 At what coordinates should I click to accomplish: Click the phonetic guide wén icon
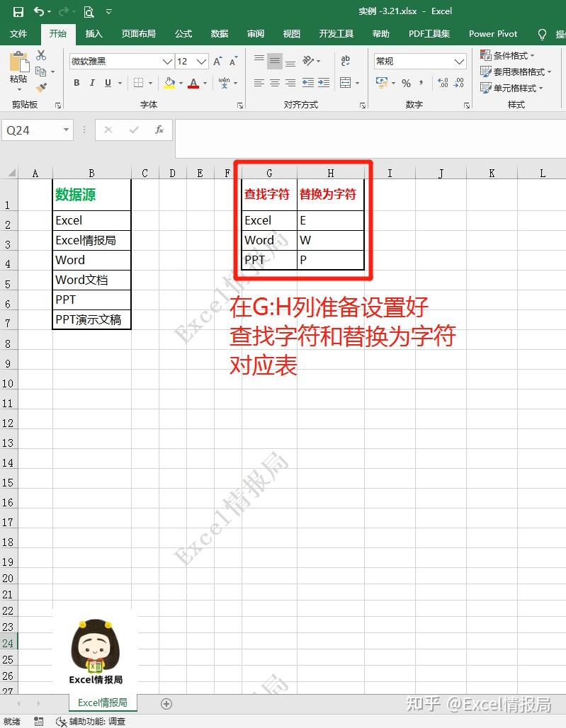(x=225, y=83)
